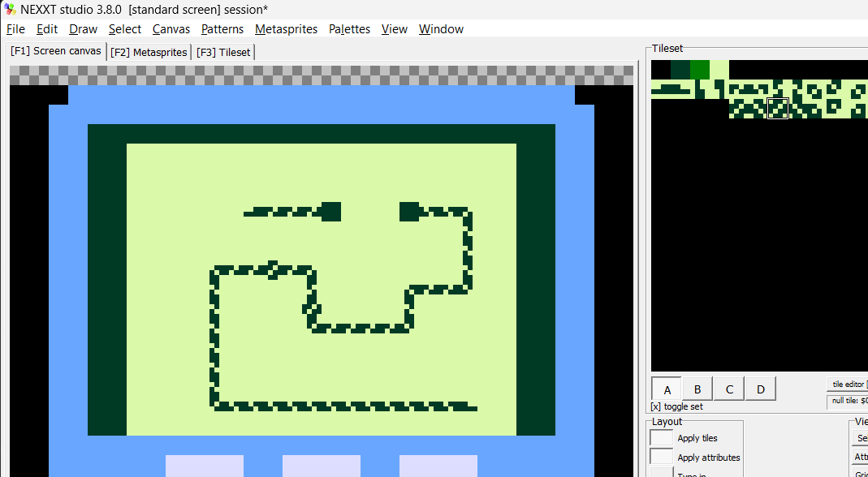This screenshot has height=477, width=868.
Task: Open the Canvas menu
Action: click(171, 28)
